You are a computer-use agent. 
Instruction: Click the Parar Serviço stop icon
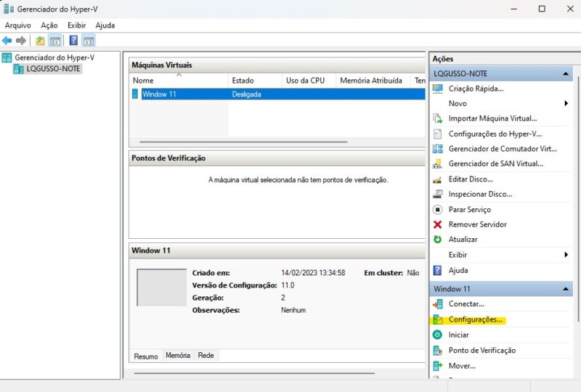tap(437, 209)
